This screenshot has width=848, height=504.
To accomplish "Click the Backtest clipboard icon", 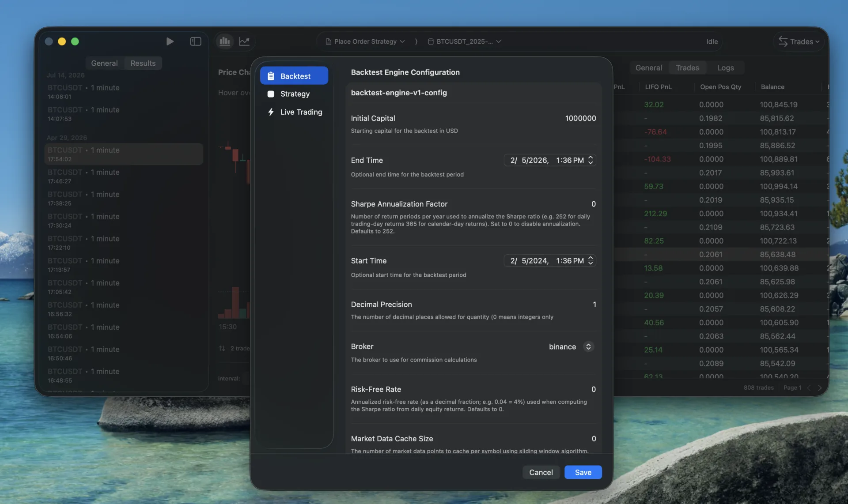I will coord(271,76).
